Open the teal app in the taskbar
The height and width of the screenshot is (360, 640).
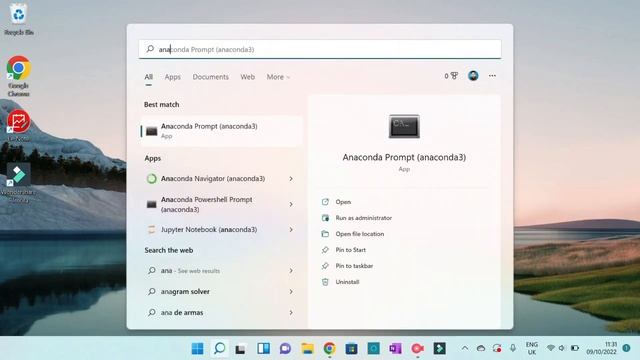373,349
